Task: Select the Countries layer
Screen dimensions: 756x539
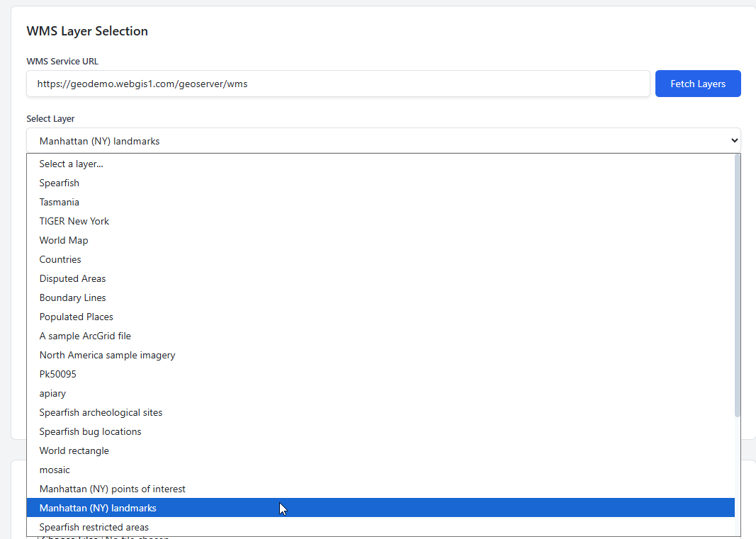Action: click(60, 259)
